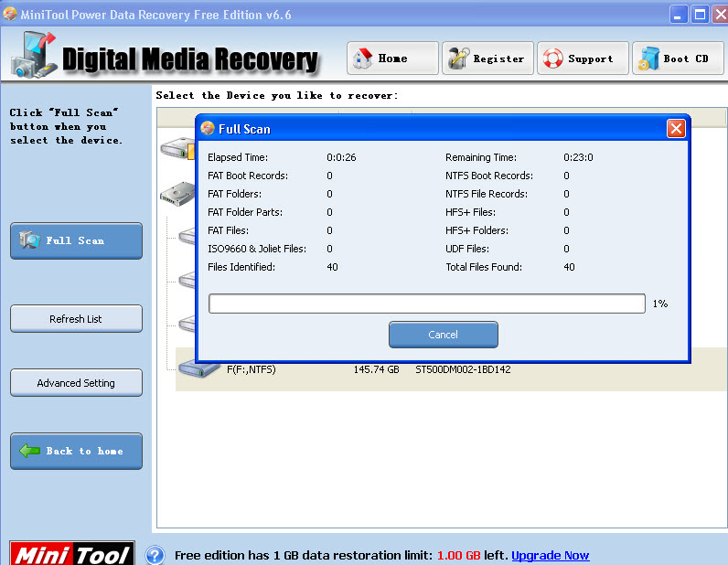Click the NTFS File Records label

[487, 194]
